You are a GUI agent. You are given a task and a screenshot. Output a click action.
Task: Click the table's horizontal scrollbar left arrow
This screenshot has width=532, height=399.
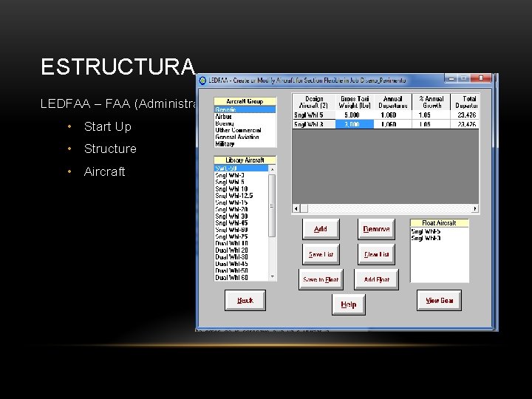pos(296,208)
